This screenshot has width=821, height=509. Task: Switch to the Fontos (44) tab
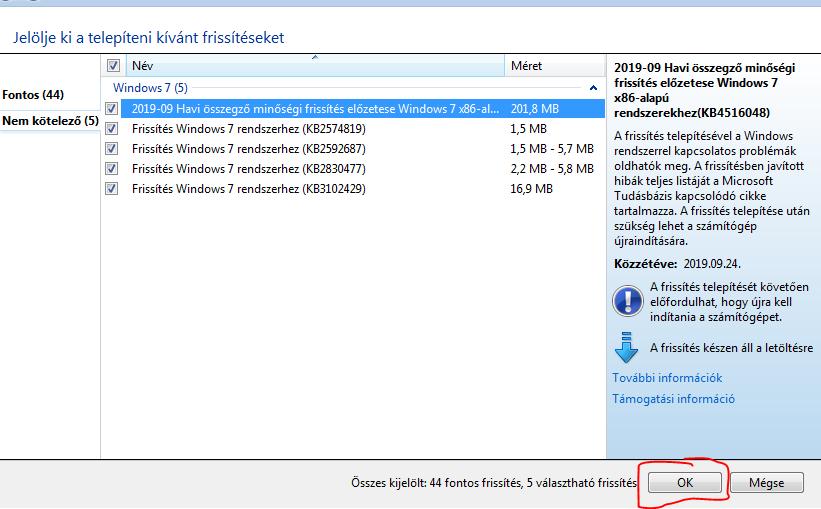pyautogui.click(x=33, y=95)
